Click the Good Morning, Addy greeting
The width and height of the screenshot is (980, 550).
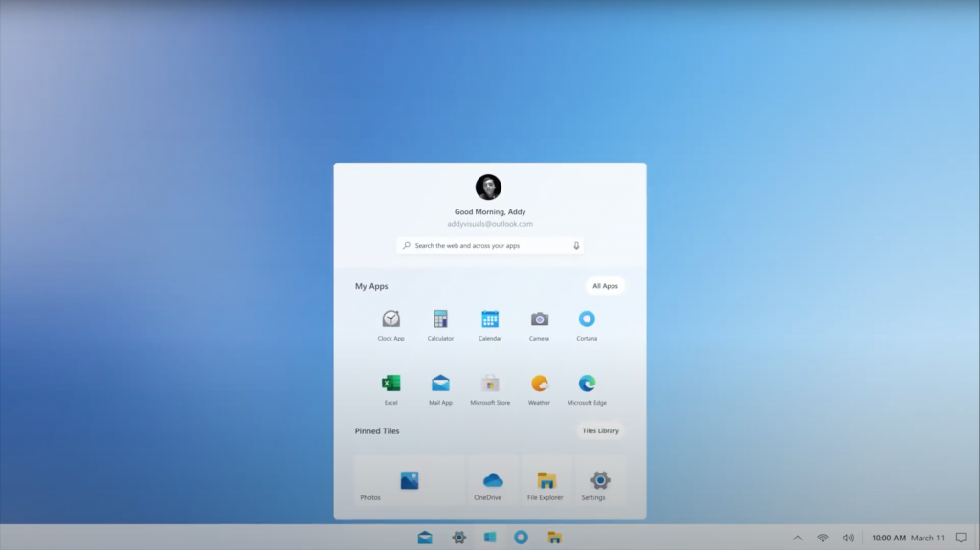pyautogui.click(x=490, y=212)
